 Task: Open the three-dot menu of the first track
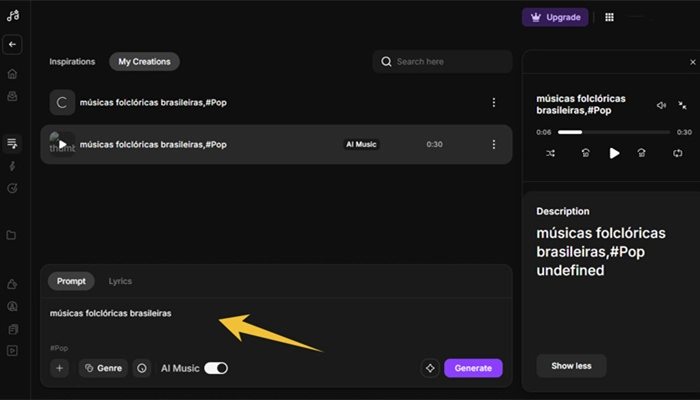(x=493, y=102)
